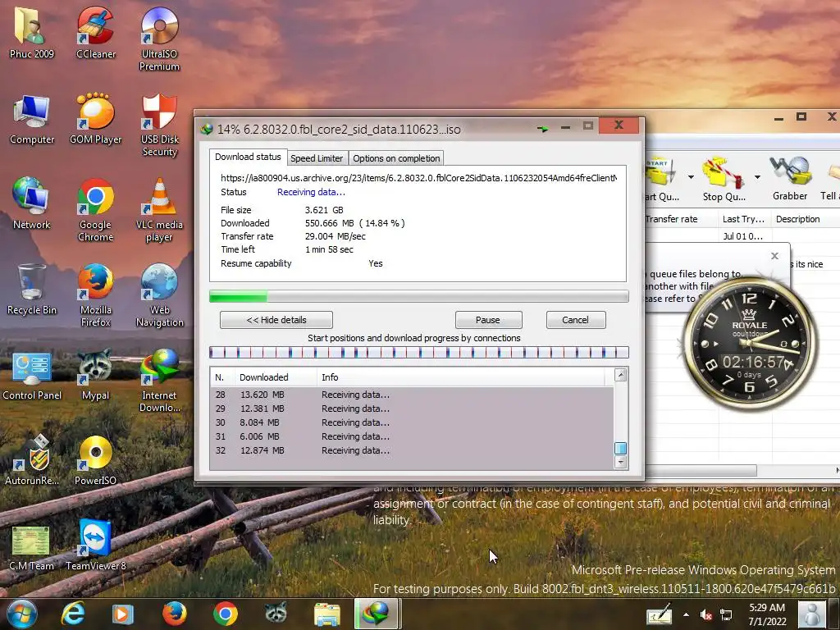Open Chrome from the taskbar
This screenshot has height=630, width=840.
point(225,614)
